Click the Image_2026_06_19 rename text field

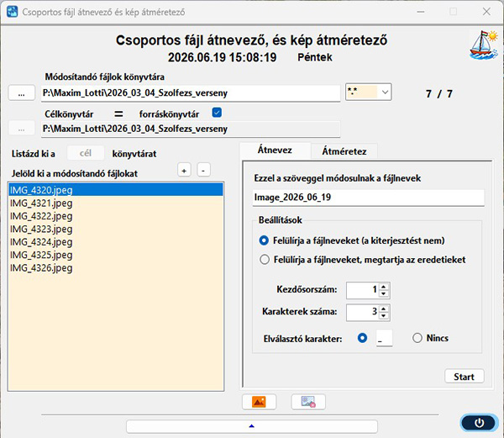[x=369, y=197]
